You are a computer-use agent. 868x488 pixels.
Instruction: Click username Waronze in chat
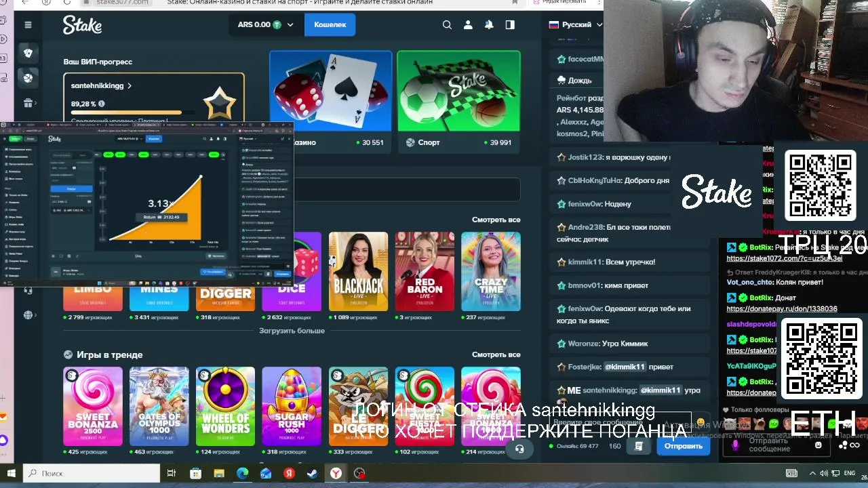pos(583,344)
